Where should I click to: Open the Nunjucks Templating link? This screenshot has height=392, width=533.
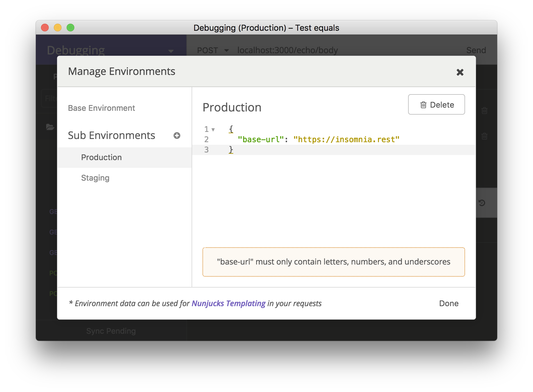228,303
